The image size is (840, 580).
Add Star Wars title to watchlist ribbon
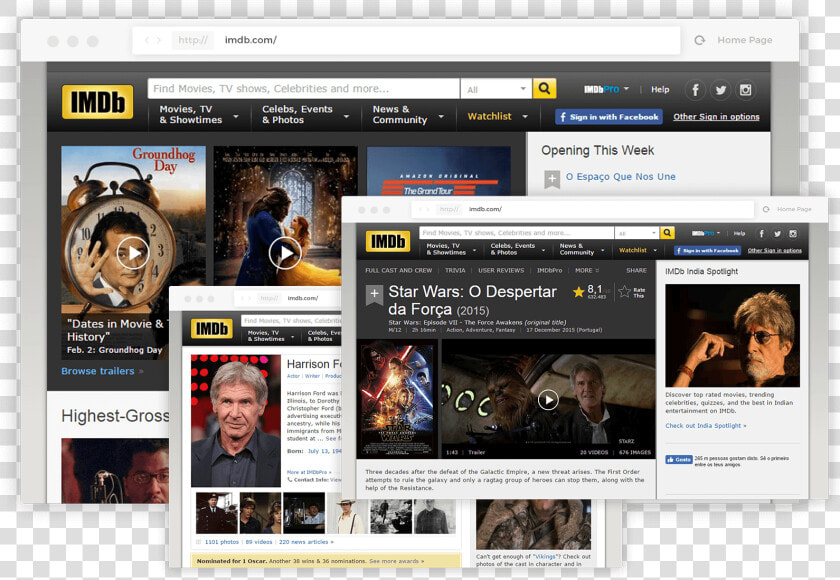(x=374, y=295)
